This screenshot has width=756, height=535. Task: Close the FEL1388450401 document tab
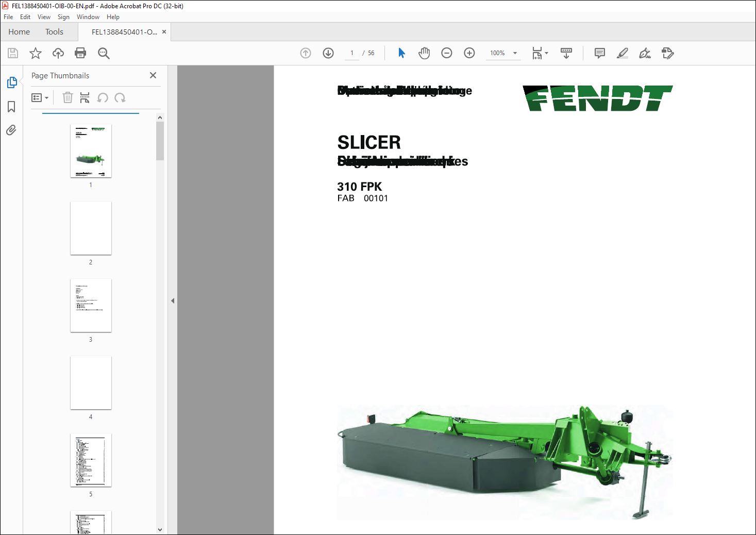click(x=164, y=32)
